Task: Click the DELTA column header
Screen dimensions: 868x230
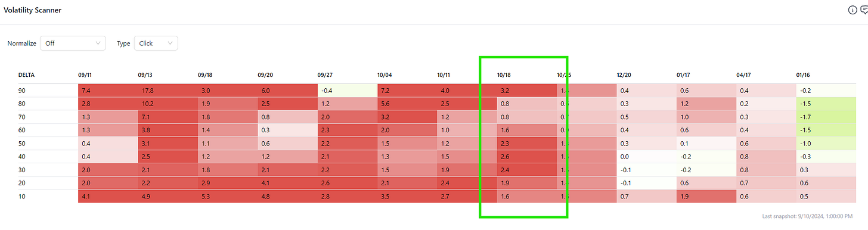Action: [x=26, y=75]
